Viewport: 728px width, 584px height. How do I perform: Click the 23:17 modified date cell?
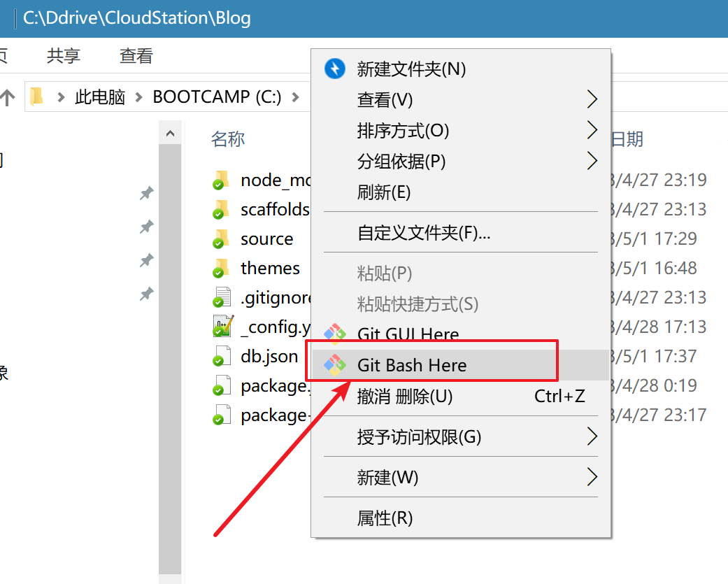pyautogui.click(x=658, y=415)
